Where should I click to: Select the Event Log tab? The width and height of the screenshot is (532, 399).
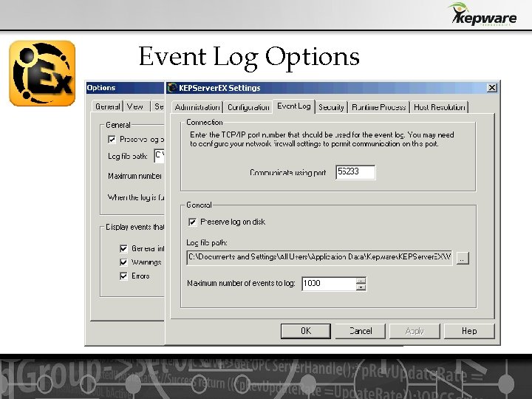point(294,106)
